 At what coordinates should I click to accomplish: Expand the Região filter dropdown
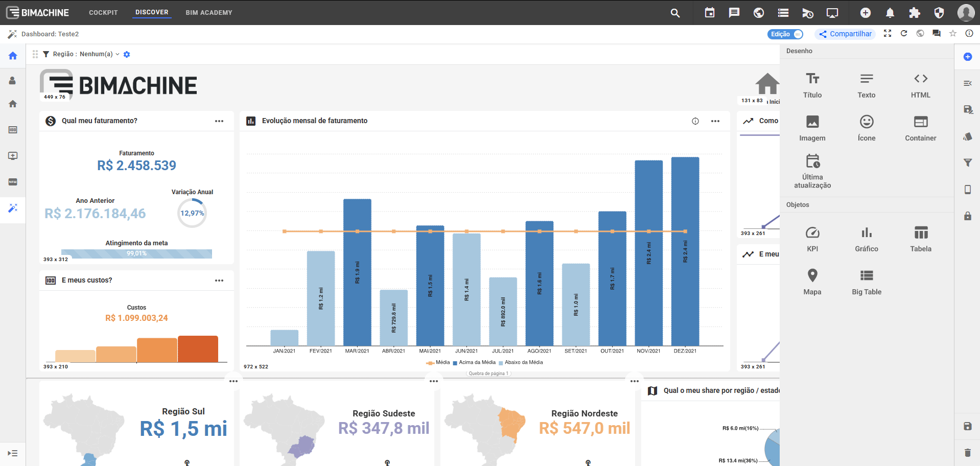(117, 54)
